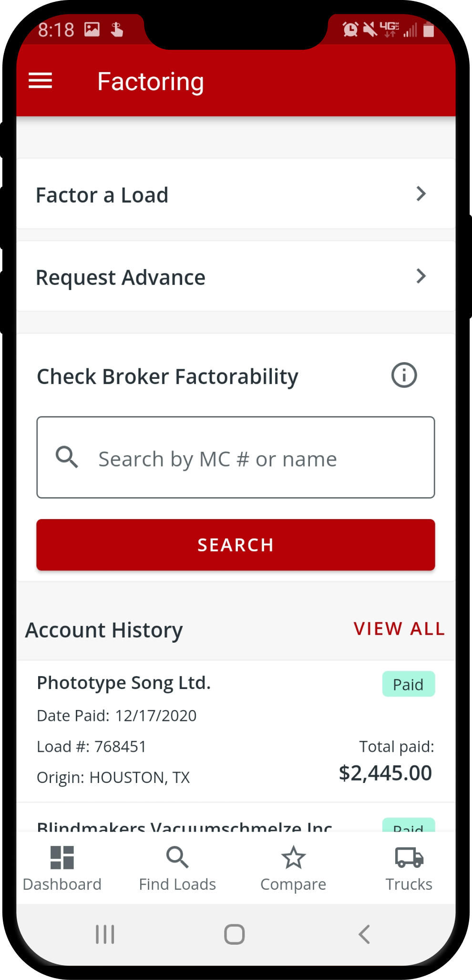Open Phototype Song Ltd. history entry
The height and width of the screenshot is (980, 472).
(x=236, y=731)
